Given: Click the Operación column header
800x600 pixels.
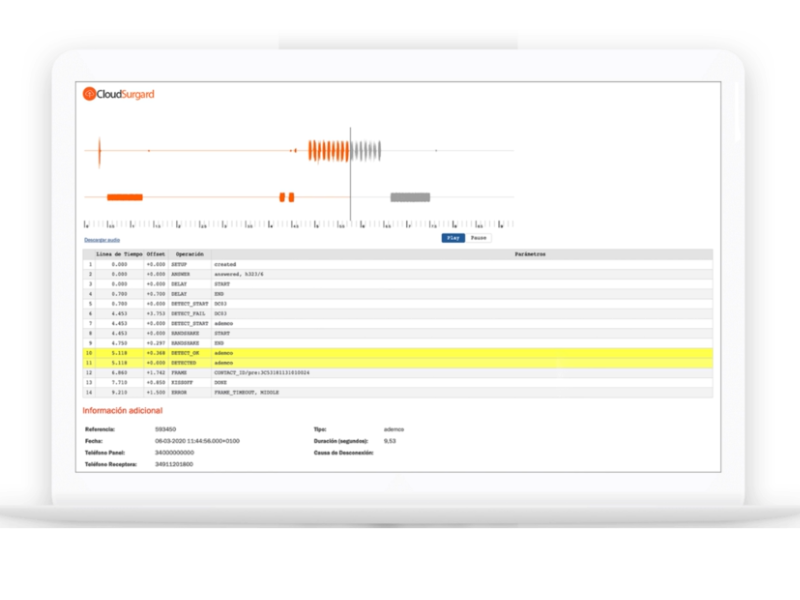Looking at the screenshot, I should pos(190,255).
